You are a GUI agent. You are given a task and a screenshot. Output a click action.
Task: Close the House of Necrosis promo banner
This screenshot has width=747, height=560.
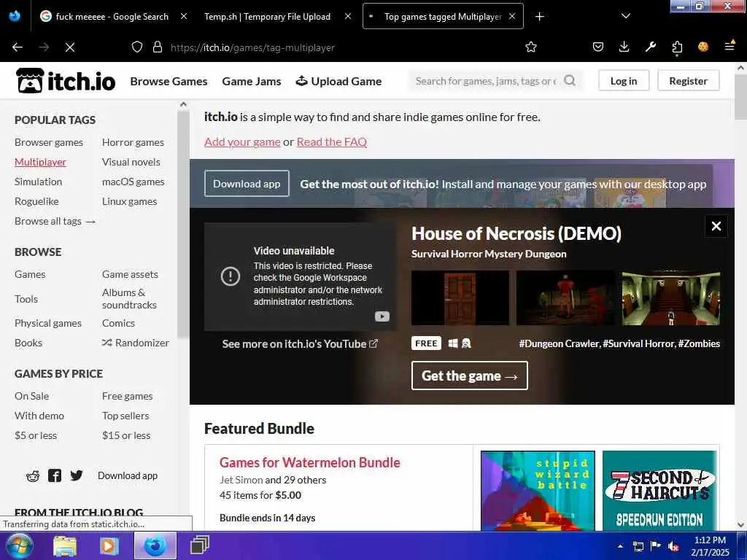716,226
